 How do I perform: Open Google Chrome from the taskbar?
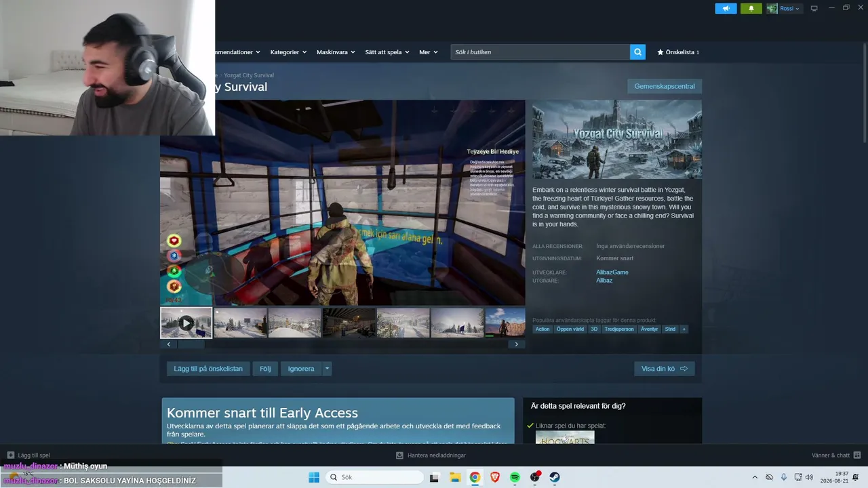475,477
